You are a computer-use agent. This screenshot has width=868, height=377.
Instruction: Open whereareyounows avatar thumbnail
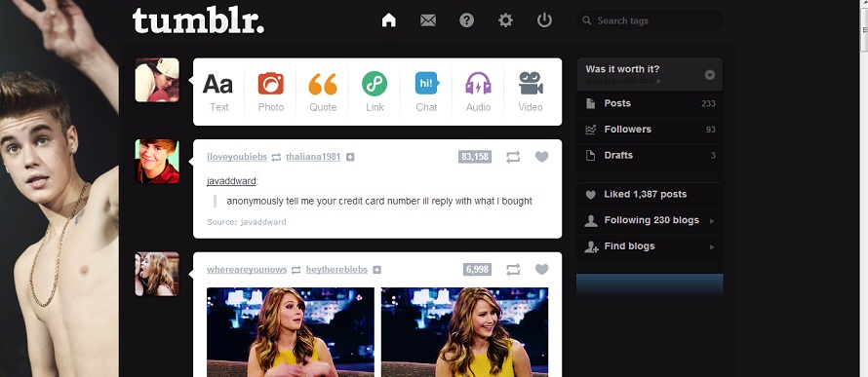[x=157, y=274]
